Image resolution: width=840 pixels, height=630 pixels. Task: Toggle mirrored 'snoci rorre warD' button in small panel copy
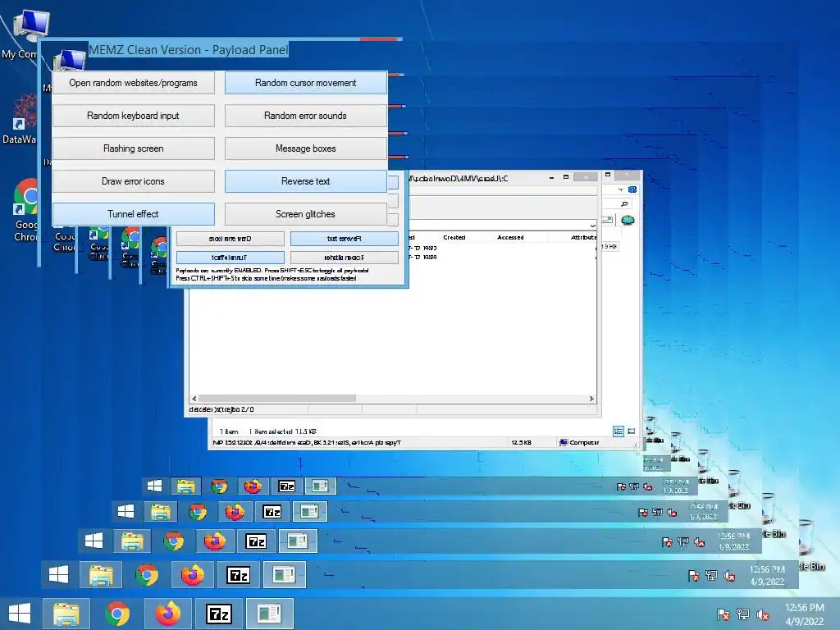tap(231, 239)
